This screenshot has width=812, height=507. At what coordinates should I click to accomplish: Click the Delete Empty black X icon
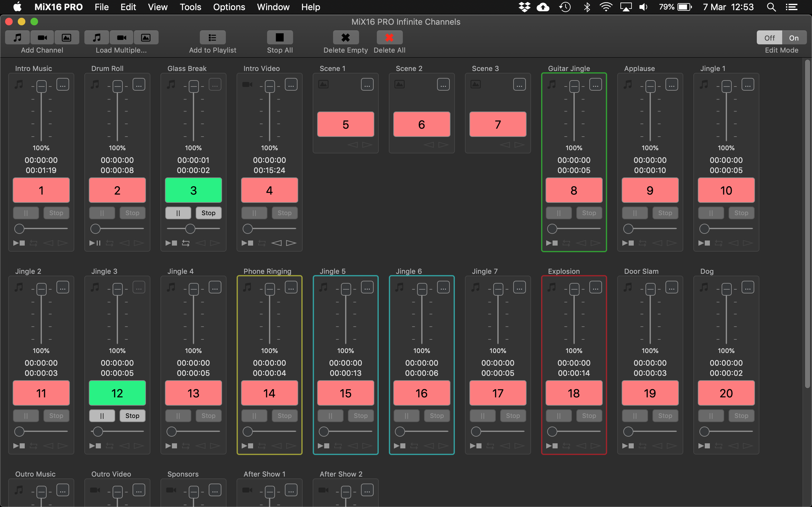pos(345,38)
